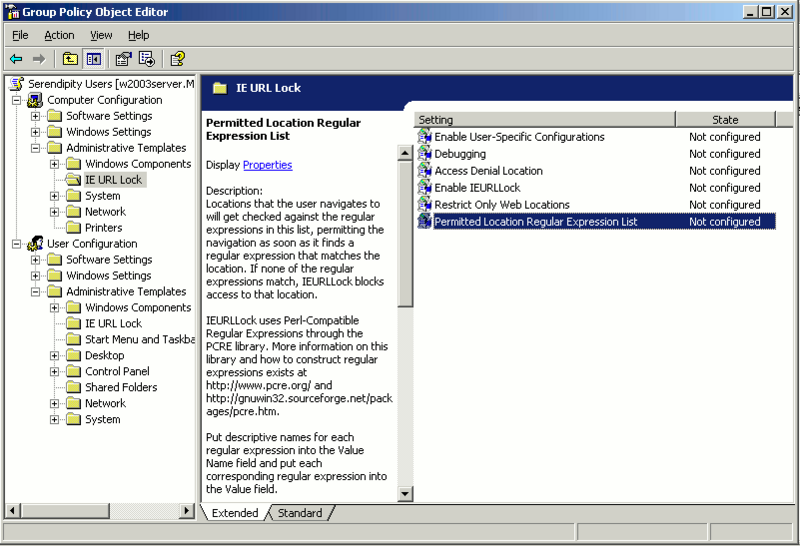Maximize the Group Policy Object Editor window

tap(767, 12)
